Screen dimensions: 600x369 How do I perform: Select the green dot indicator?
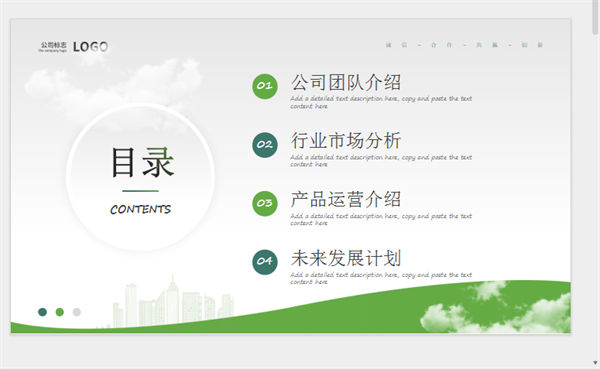coord(60,312)
